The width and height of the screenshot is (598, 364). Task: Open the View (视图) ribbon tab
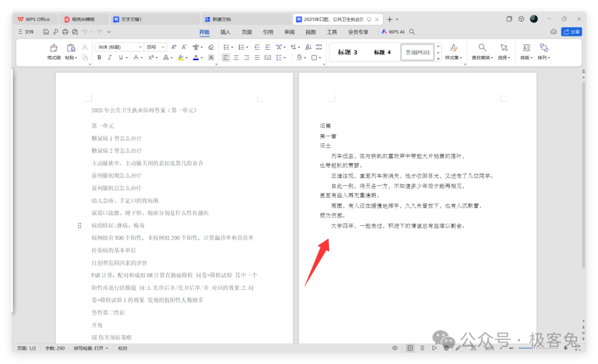[311, 32]
